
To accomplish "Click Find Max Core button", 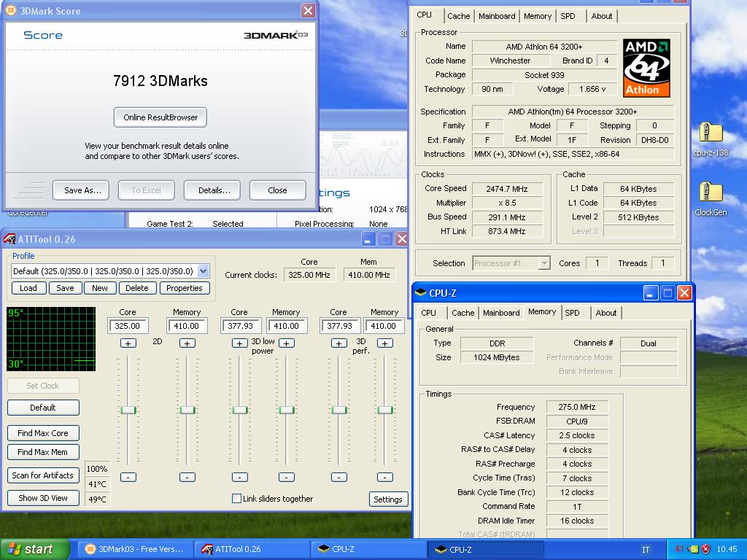I will click(43, 433).
